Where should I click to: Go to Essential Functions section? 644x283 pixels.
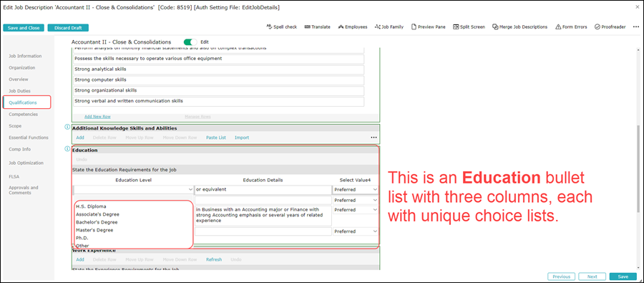[x=29, y=138]
